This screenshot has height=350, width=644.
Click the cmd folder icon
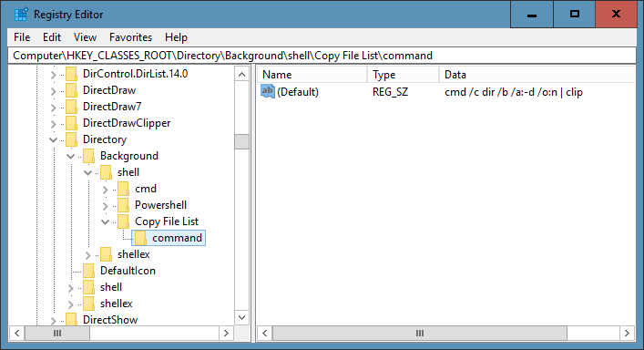click(123, 189)
